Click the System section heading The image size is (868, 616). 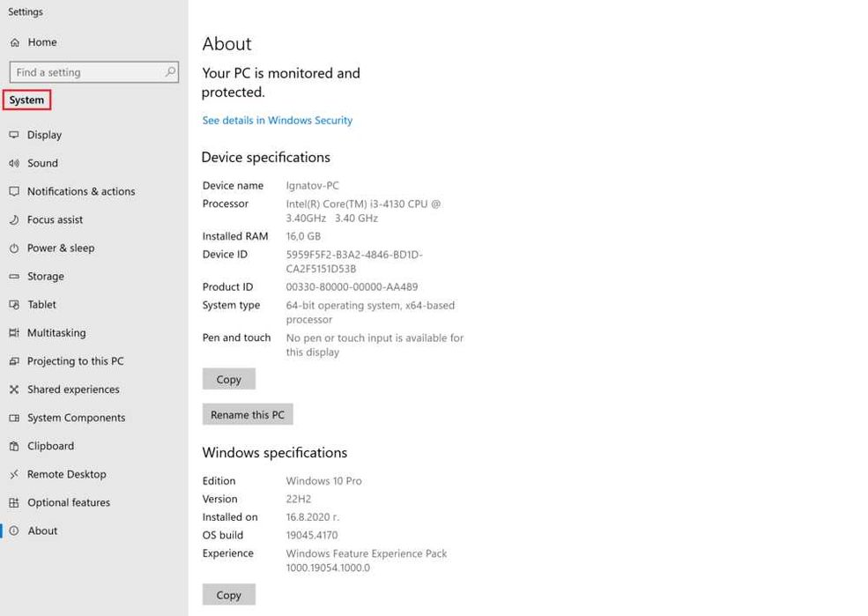(x=26, y=100)
